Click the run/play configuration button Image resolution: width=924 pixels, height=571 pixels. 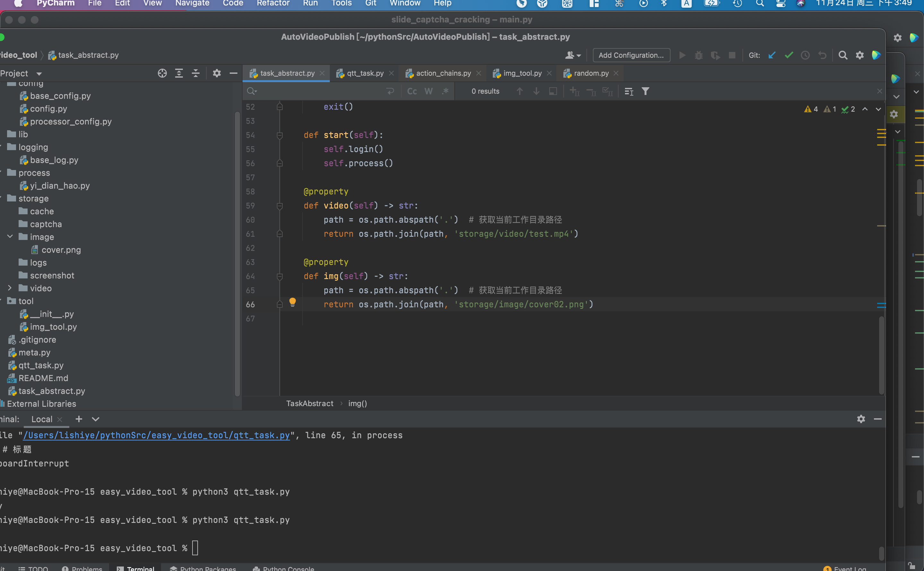[682, 55]
